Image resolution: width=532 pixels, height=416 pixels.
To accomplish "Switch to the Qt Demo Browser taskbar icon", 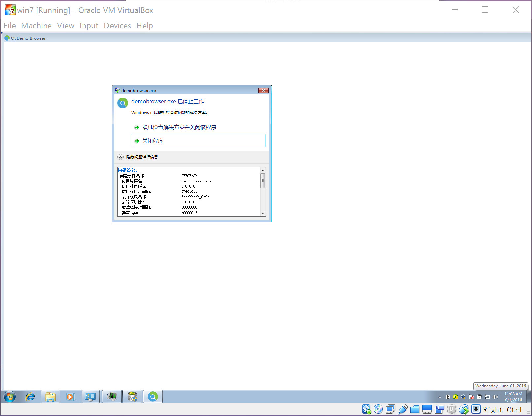I will (153, 397).
